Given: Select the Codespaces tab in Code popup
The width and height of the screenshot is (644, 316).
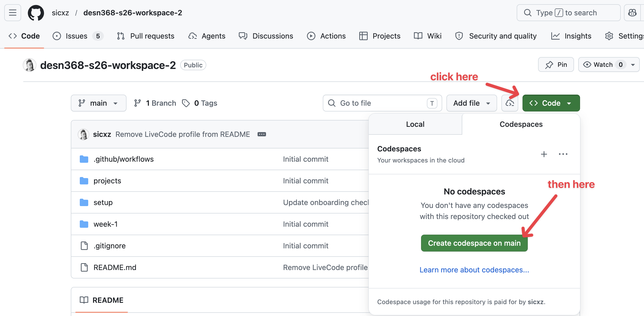Looking at the screenshot, I should click(x=521, y=124).
